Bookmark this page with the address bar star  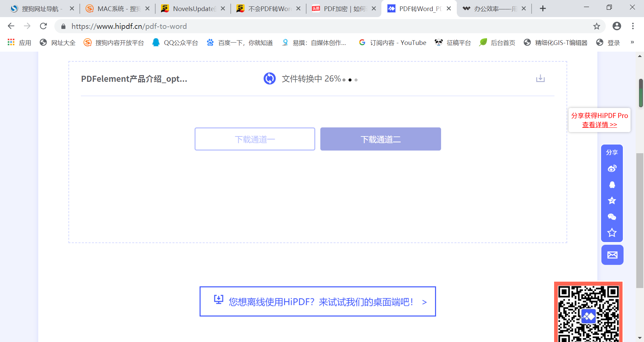(596, 26)
